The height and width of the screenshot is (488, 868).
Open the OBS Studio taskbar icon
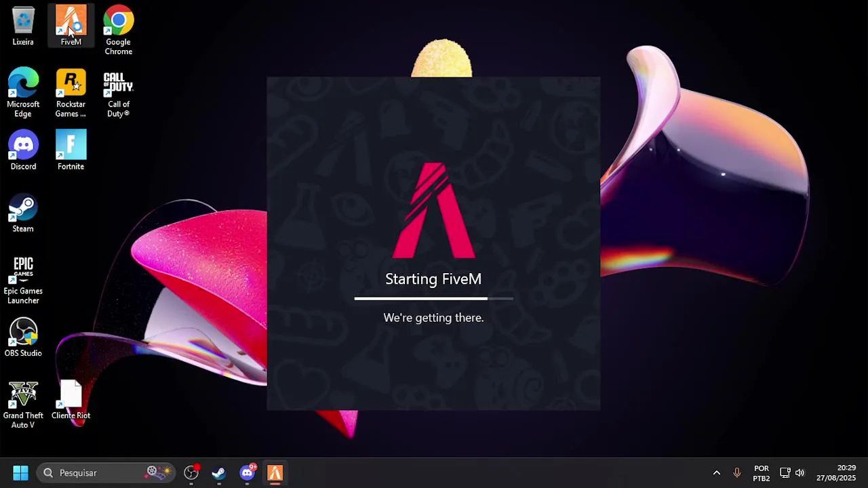pos(191,472)
